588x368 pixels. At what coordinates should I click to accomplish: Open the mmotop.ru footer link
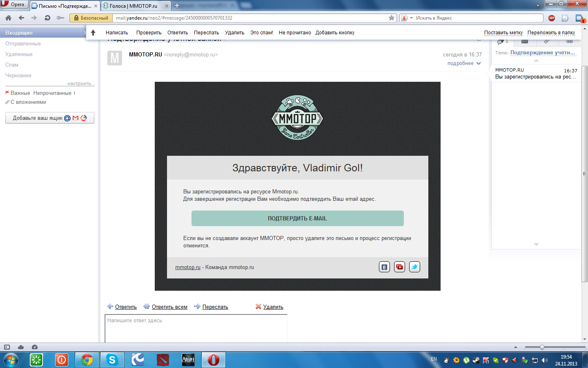188,267
